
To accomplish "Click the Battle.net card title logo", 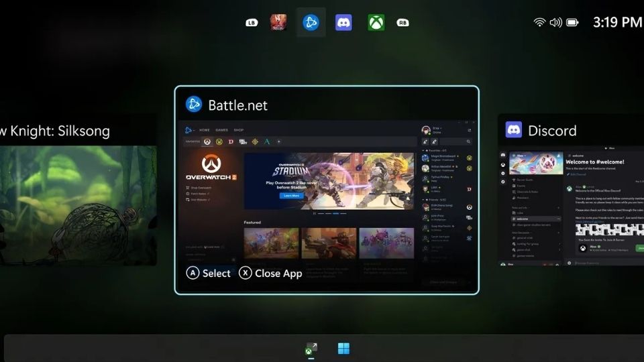I will coord(193,105).
